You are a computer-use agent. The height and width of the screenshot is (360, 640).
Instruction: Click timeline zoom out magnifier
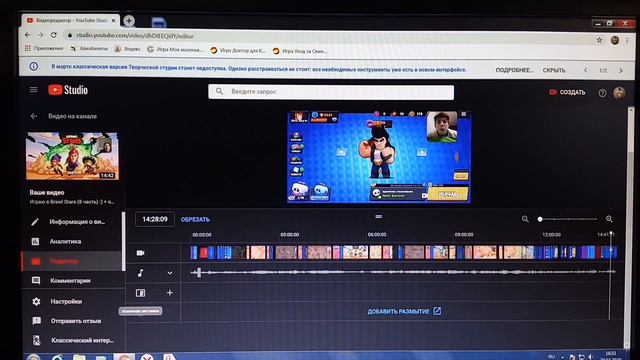click(x=525, y=219)
